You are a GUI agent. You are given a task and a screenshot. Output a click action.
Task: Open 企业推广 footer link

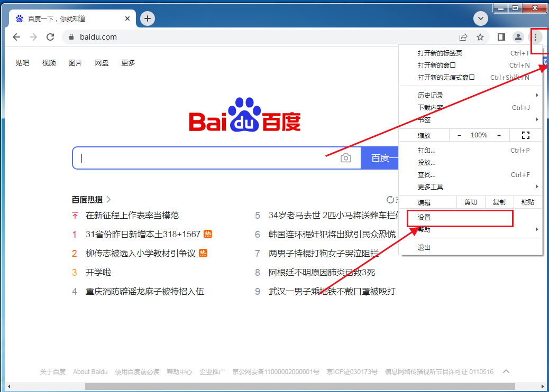212,372
